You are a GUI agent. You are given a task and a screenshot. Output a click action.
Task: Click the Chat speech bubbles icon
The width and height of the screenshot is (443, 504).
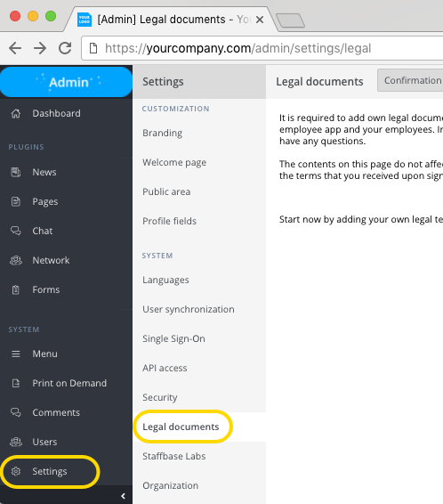click(16, 231)
